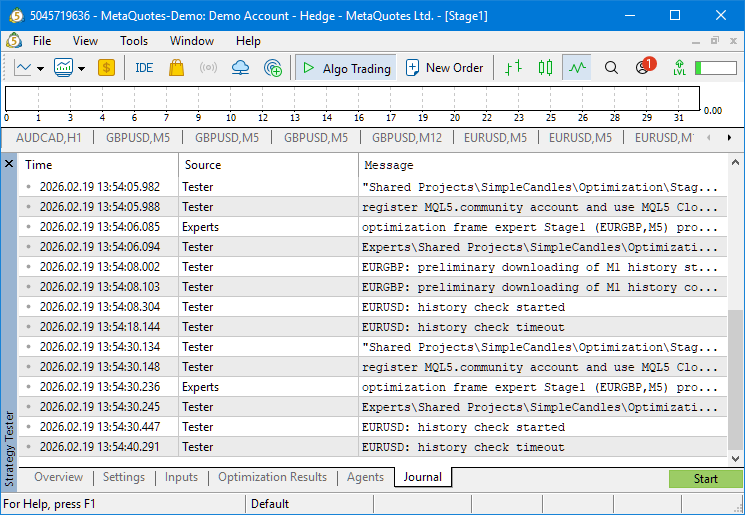Select the EURGBP preliminary downloading row at 13:54:08.002
The height and width of the screenshot is (515, 745).
(373, 267)
